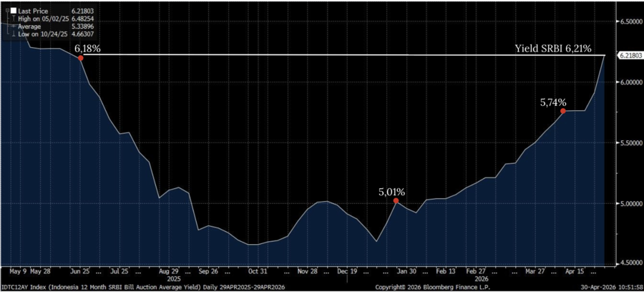The image size is (644, 292).
Task: Click the 6.21803 last price axis tag
Action: pyautogui.click(x=629, y=55)
